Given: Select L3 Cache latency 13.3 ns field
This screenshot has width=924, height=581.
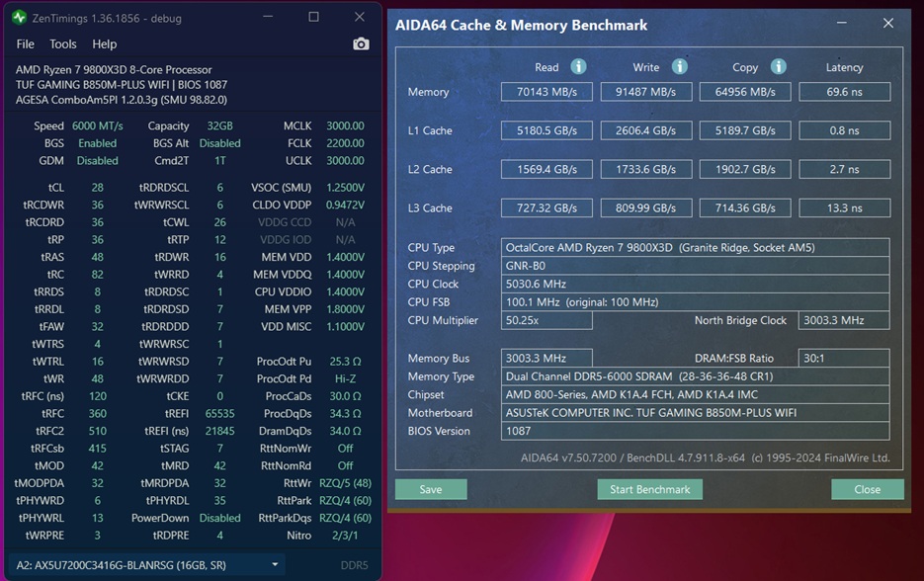Looking at the screenshot, I should [x=844, y=208].
